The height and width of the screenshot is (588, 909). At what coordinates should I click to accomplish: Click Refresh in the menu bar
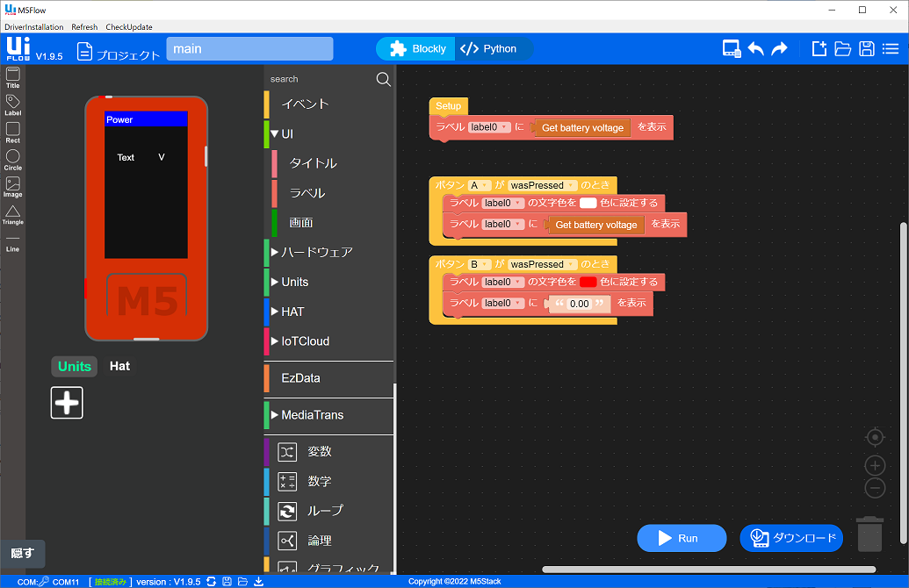(84, 26)
